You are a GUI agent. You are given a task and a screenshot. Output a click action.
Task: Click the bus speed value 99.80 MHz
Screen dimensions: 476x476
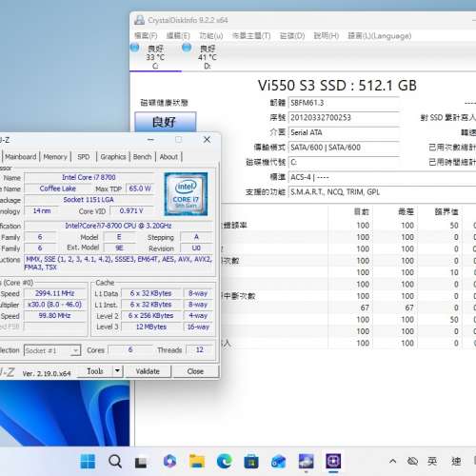click(55, 315)
